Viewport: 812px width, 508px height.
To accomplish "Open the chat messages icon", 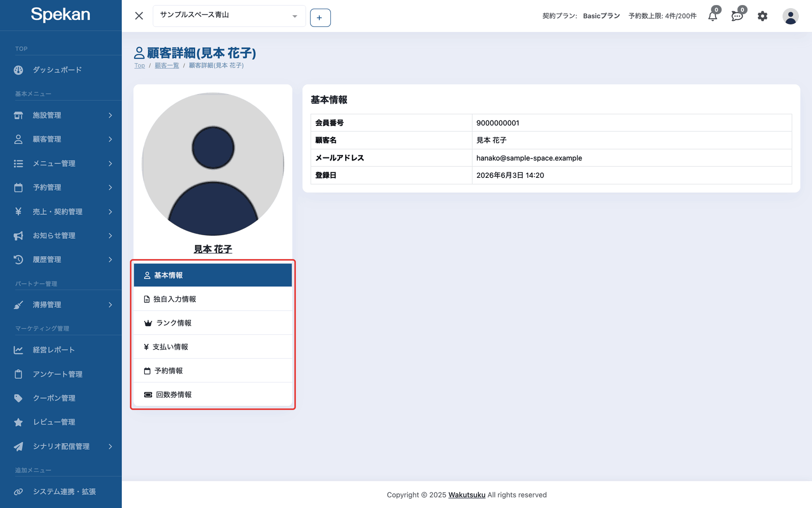I will tap(737, 16).
